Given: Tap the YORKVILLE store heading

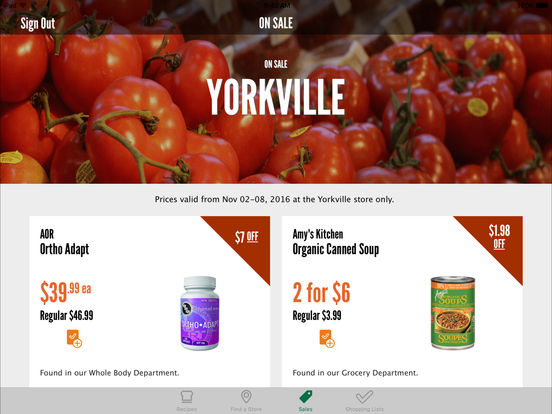Looking at the screenshot, I should (276, 97).
